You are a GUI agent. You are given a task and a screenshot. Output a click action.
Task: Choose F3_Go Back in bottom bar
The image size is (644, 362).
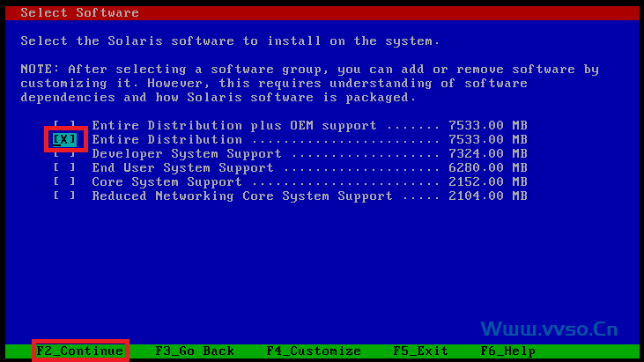[195, 351]
